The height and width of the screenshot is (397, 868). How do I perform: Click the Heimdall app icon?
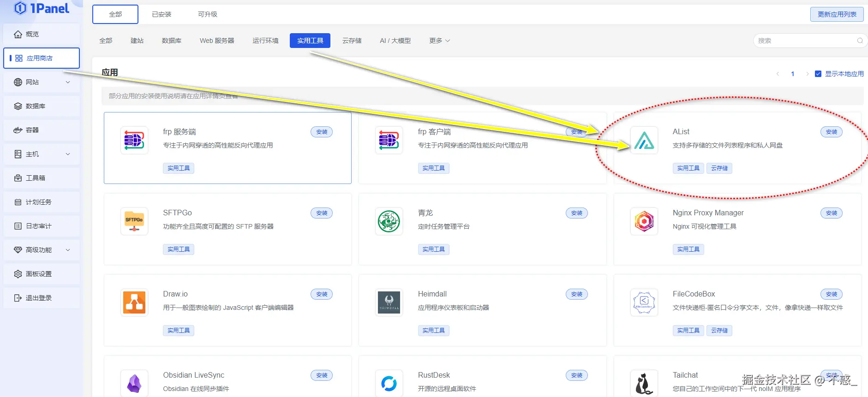tap(389, 302)
